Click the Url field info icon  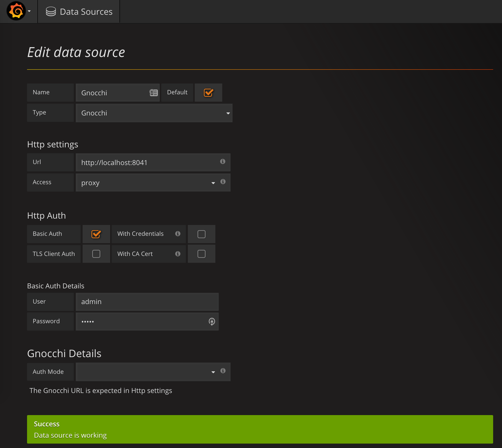click(222, 161)
